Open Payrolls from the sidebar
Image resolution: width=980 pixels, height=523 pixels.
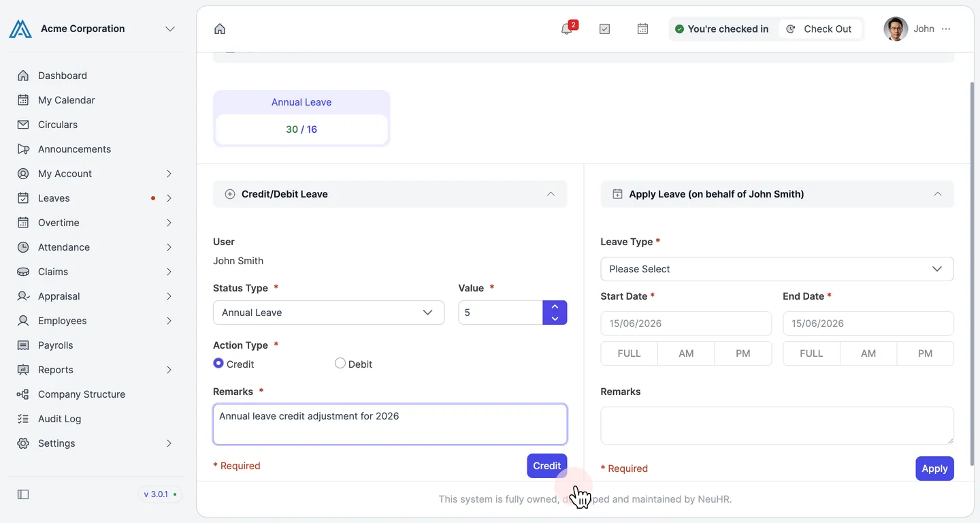pos(56,345)
